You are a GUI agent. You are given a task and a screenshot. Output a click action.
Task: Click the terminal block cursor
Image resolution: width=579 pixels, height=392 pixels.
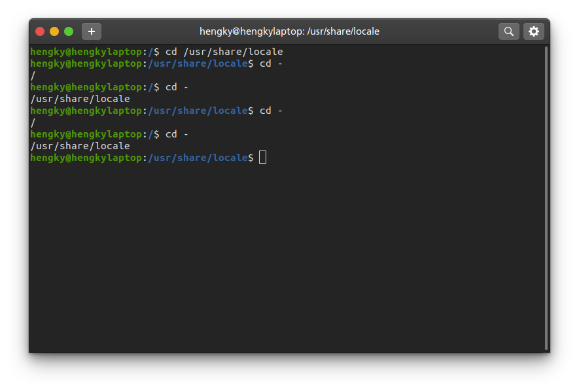pyautogui.click(x=262, y=157)
